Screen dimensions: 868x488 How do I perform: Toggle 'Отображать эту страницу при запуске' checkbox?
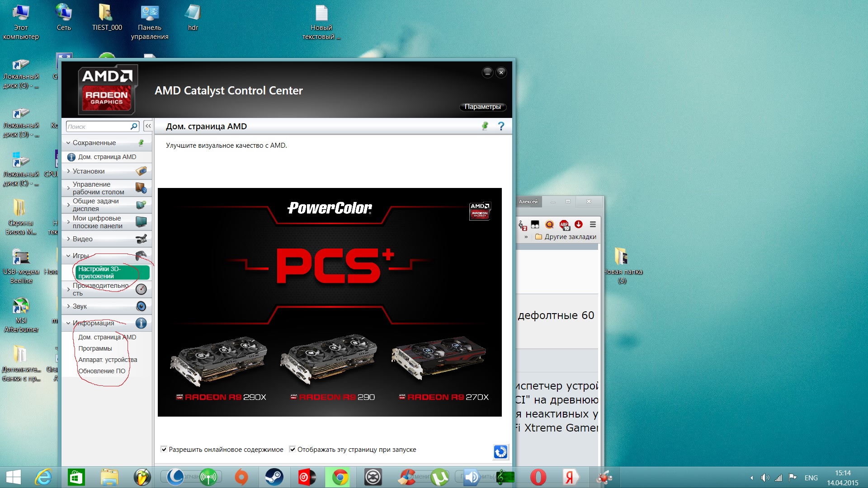[x=292, y=450]
